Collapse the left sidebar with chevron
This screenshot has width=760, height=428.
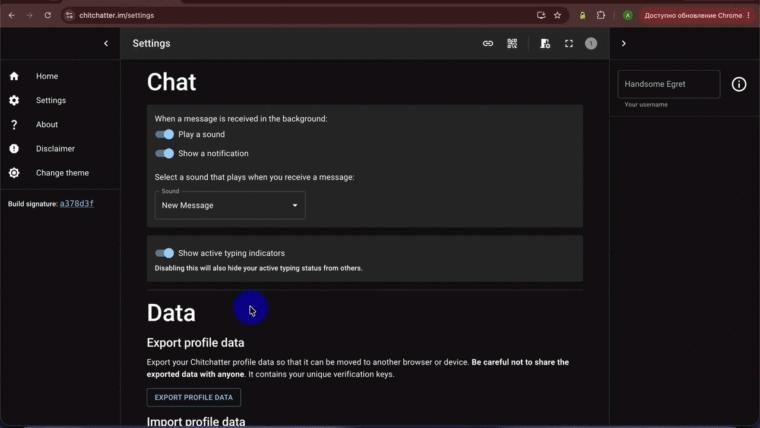(x=106, y=44)
